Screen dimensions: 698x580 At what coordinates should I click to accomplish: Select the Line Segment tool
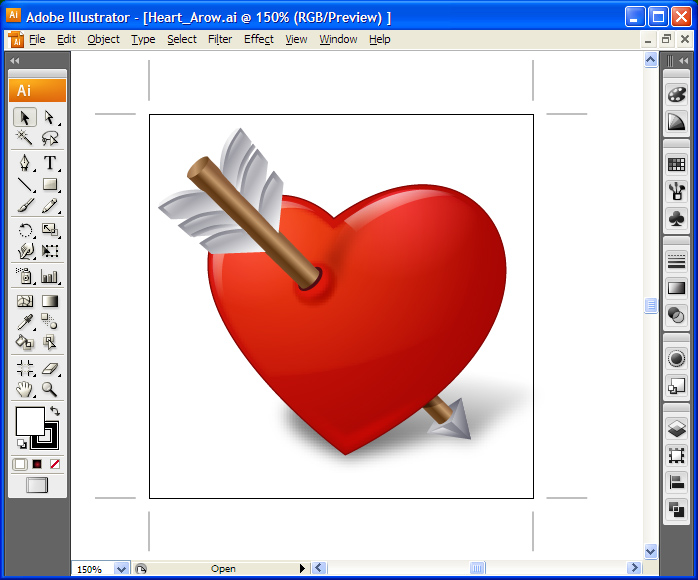pyautogui.click(x=24, y=184)
